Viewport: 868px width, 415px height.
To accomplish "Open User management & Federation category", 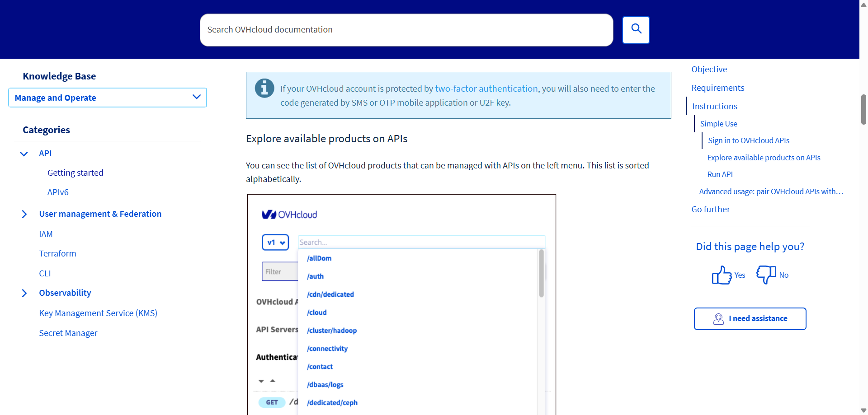I will tap(100, 214).
